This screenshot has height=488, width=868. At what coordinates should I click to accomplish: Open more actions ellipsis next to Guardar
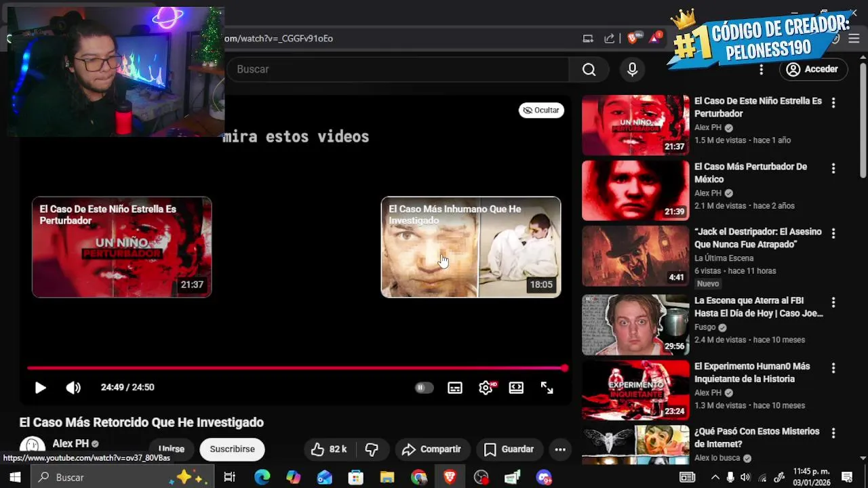560,449
